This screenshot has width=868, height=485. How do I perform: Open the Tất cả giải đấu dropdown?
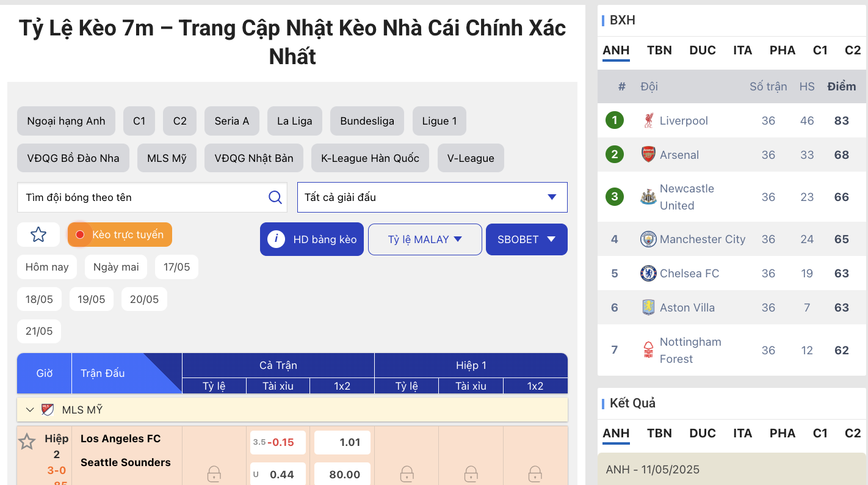point(432,197)
